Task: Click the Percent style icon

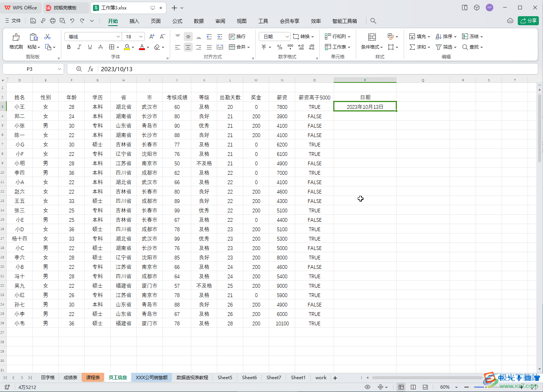Action: click(x=280, y=47)
